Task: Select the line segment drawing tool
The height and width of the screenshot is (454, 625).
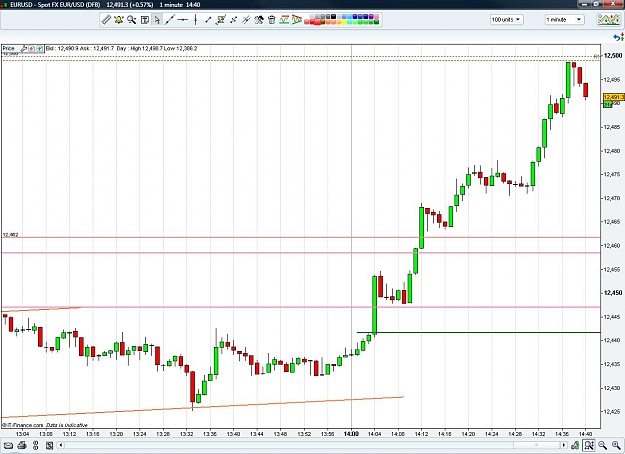Action: pos(208,20)
